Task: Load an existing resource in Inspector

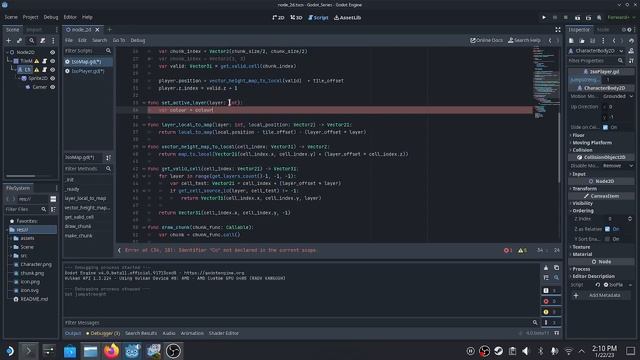Action: tap(582, 40)
